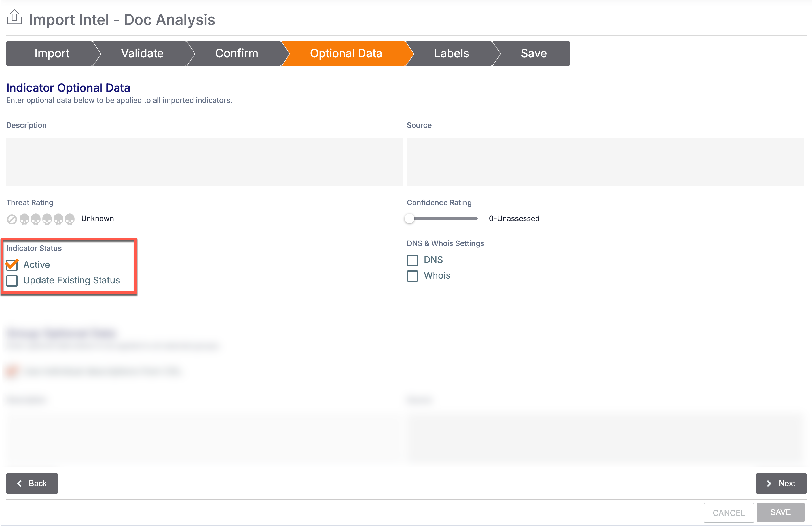Select the Optional Data tab
Screen dimensions: 812x530
tap(346, 53)
